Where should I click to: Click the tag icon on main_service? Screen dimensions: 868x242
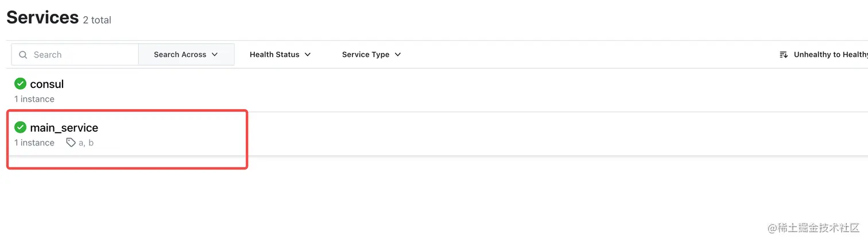(x=71, y=143)
